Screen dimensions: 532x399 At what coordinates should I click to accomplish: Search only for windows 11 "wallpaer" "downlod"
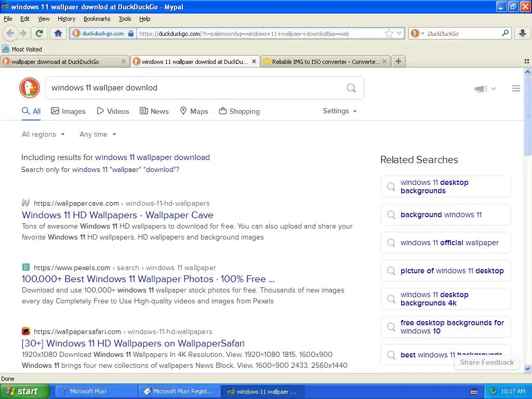tap(126, 169)
